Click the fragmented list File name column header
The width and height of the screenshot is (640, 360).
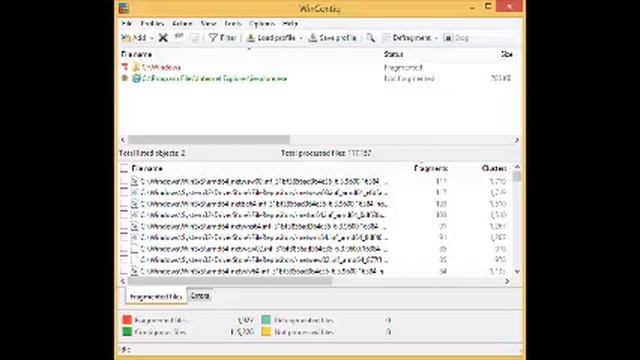tap(147, 168)
